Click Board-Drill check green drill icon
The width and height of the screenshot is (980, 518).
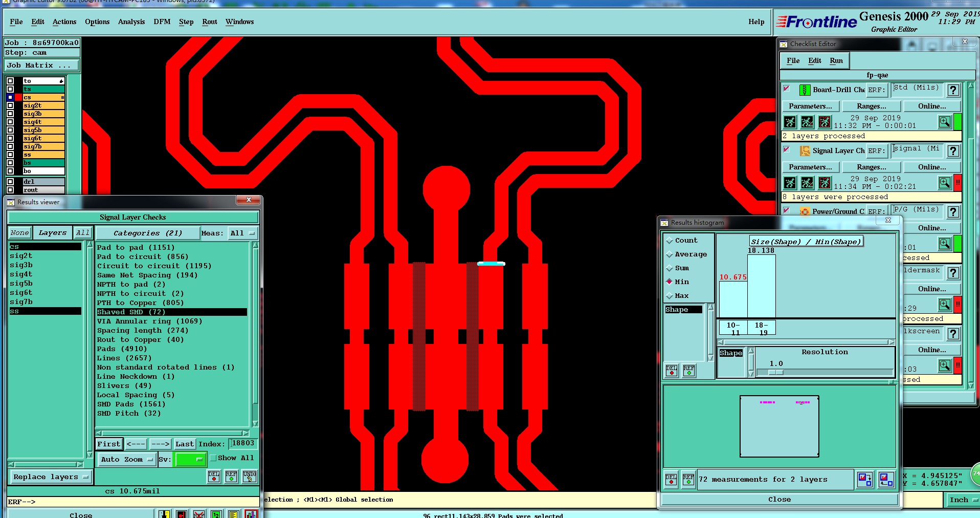coord(805,90)
